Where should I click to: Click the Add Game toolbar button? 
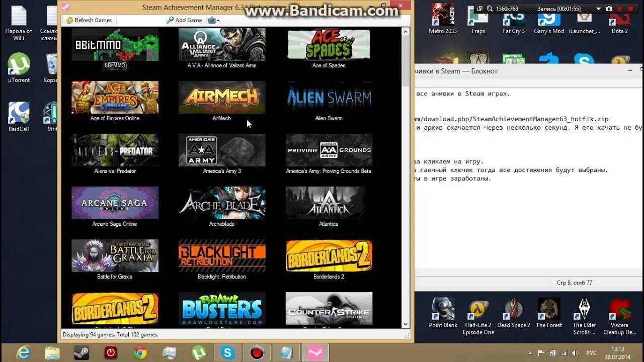[184, 20]
